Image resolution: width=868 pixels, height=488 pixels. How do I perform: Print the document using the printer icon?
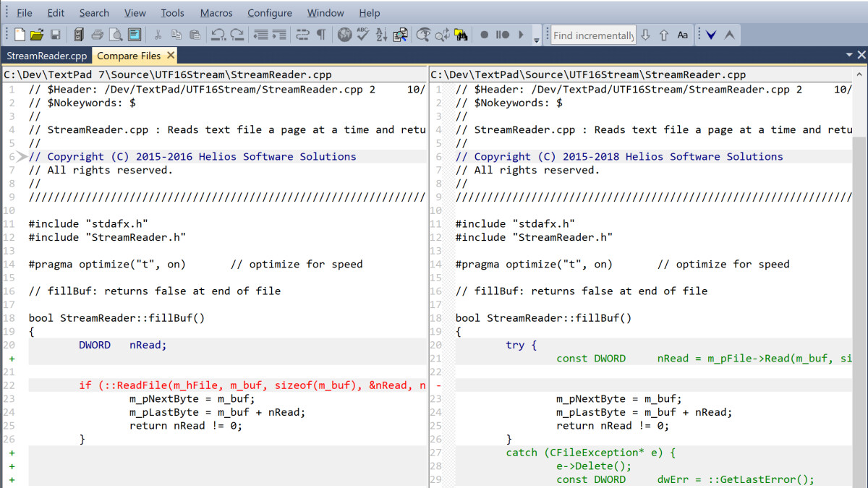coord(97,35)
